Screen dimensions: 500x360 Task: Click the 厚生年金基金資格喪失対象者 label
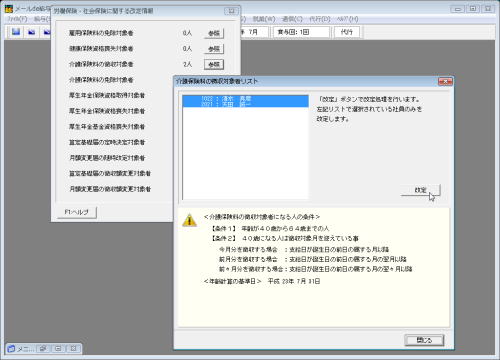coord(107,127)
